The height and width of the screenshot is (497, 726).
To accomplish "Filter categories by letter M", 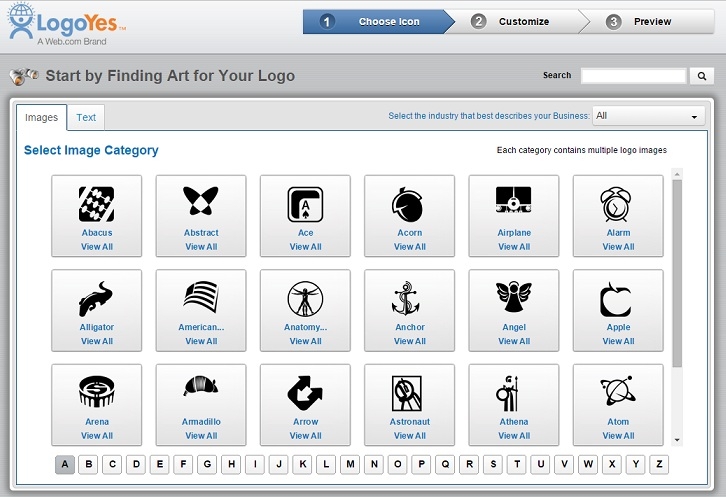I will (x=350, y=465).
